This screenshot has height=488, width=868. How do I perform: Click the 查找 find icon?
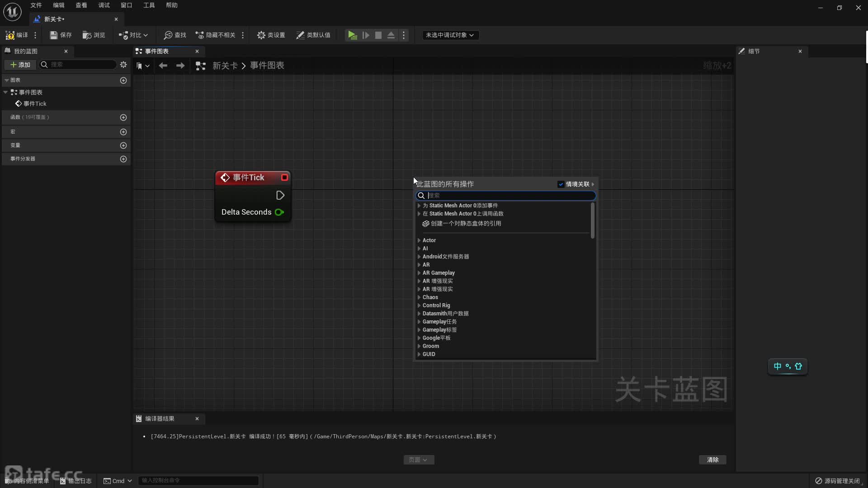168,35
